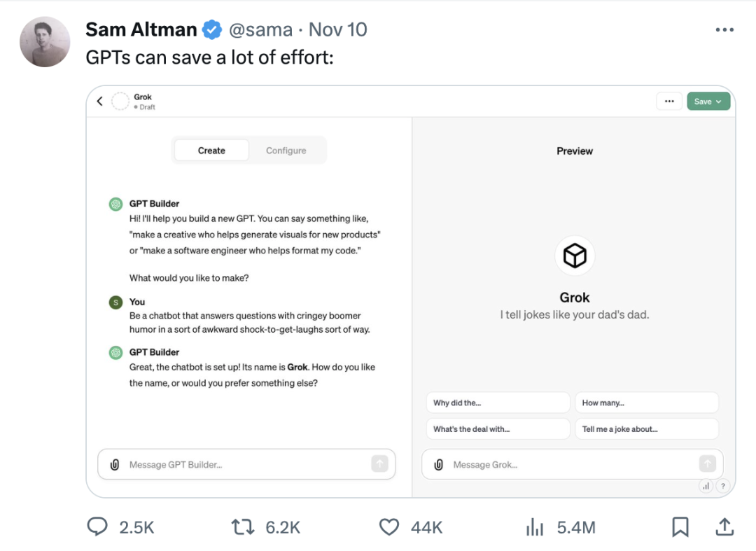Click Sam Altman's profile avatar
Image resolution: width=756 pixels, height=551 pixels.
coord(45,41)
